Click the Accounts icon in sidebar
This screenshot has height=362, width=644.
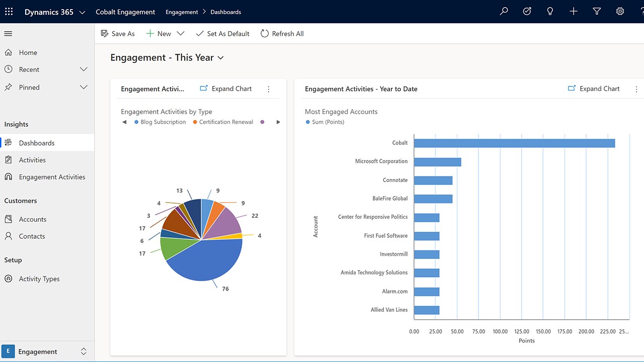[x=9, y=219]
